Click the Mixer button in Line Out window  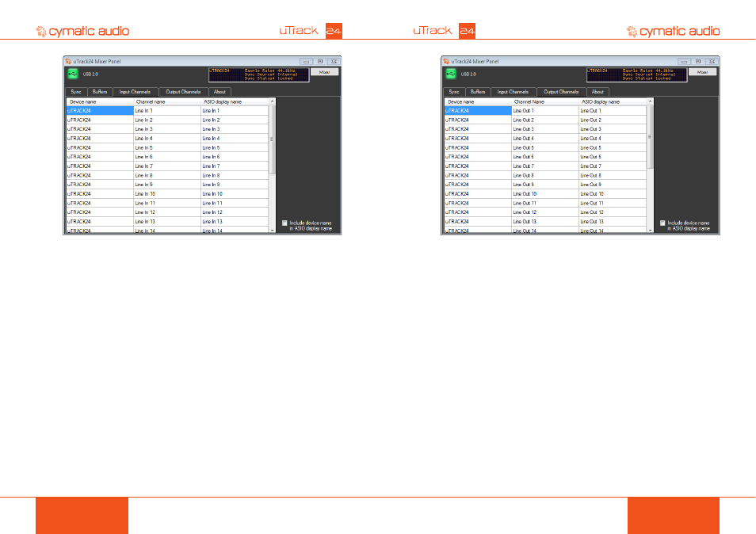click(702, 72)
